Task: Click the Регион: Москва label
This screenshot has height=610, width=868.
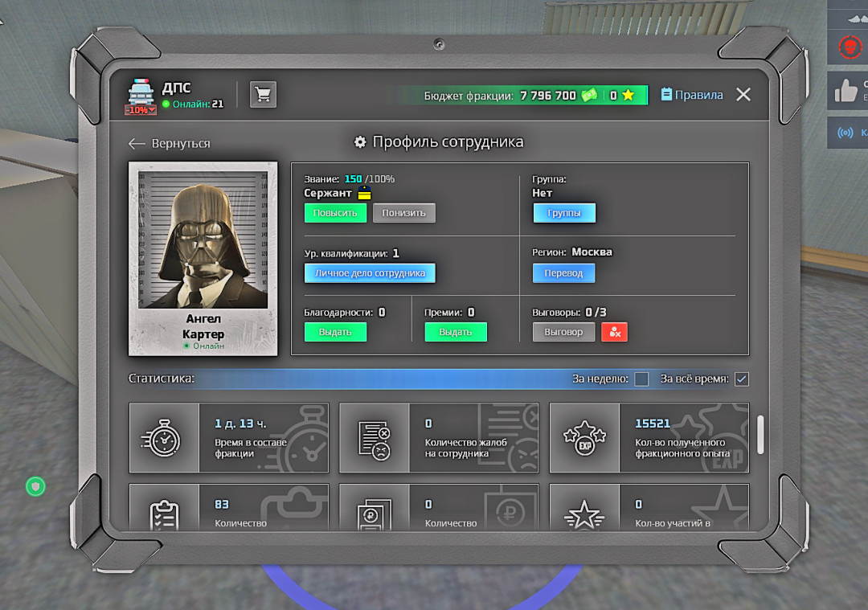Action: 572,252
